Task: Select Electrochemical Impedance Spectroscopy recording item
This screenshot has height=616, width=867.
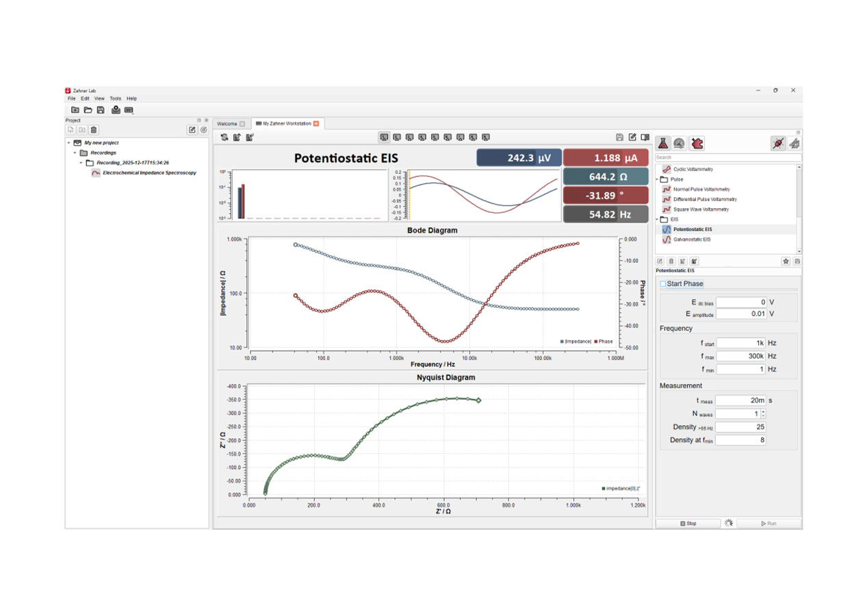Action: coord(148,173)
